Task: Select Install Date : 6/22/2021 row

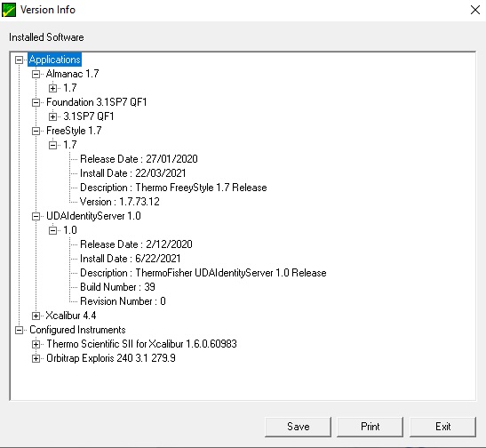Action: pos(131,259)
